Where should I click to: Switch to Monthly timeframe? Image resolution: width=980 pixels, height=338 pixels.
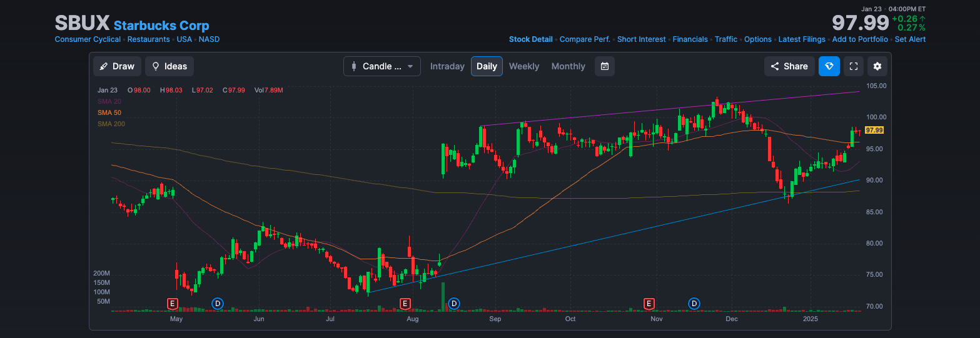[568, 66]
